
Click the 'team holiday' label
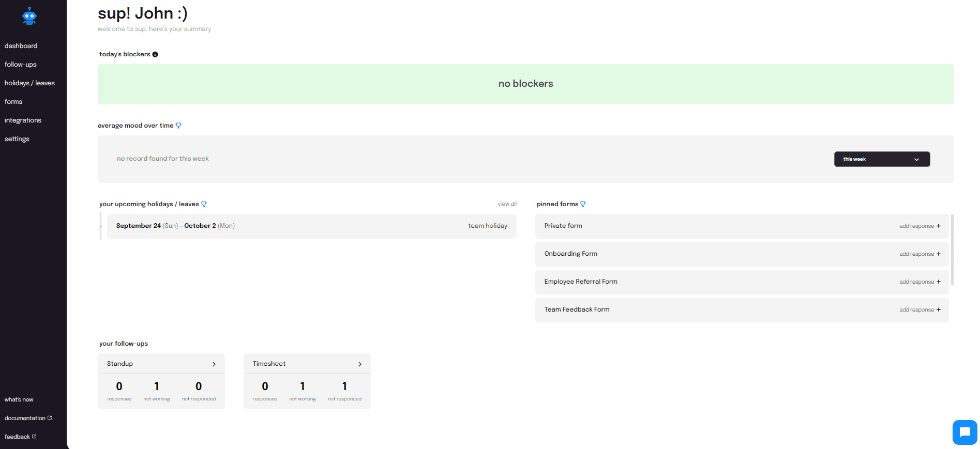coord(488,226)
